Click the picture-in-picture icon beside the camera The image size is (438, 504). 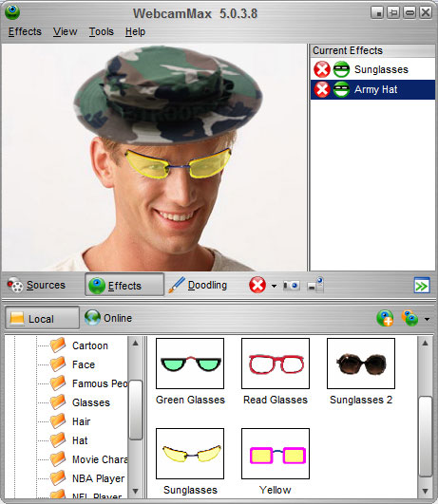click(x=315, y=285)
